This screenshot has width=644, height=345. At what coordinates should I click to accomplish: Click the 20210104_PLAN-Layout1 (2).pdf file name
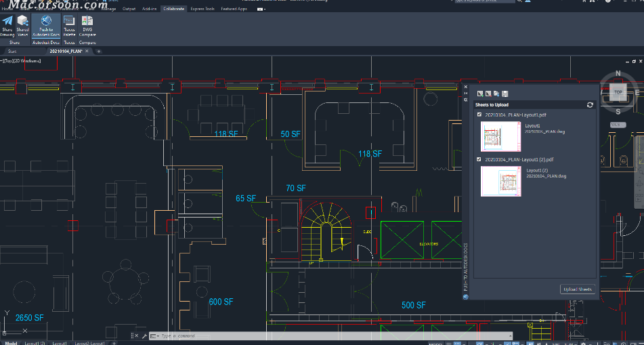[519, 159]
